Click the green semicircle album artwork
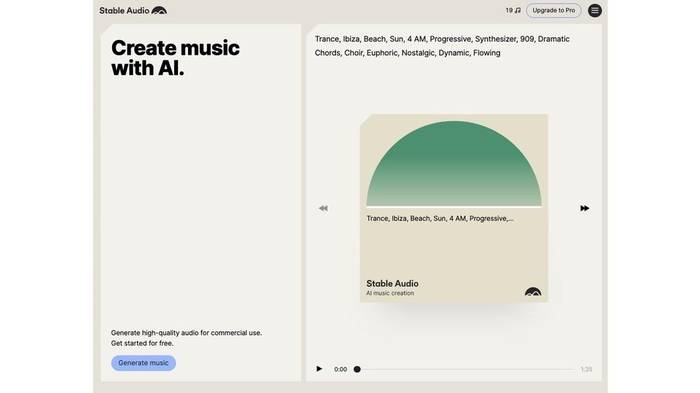The width and height of the screenshot is (700, 393). (454, 163)
